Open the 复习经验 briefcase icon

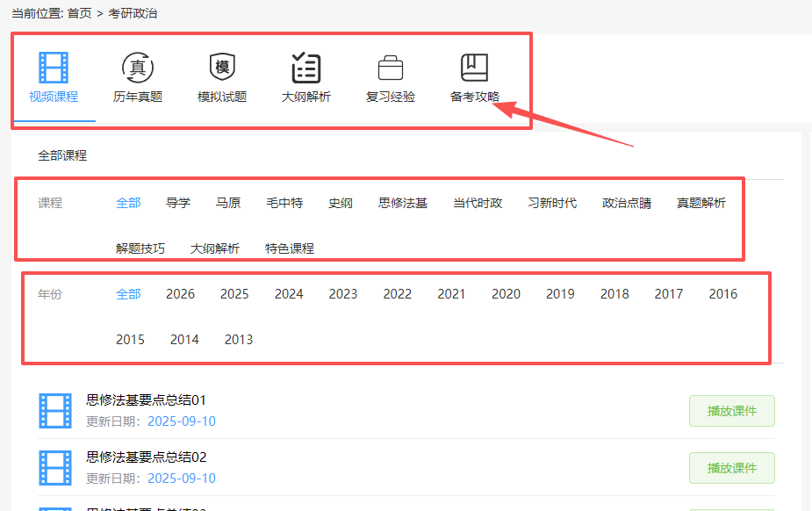(390, 68)
